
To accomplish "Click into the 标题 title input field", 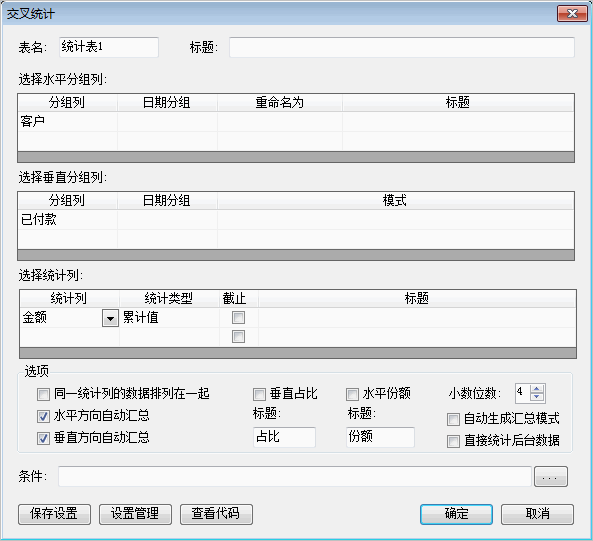I will click(402, 47).
